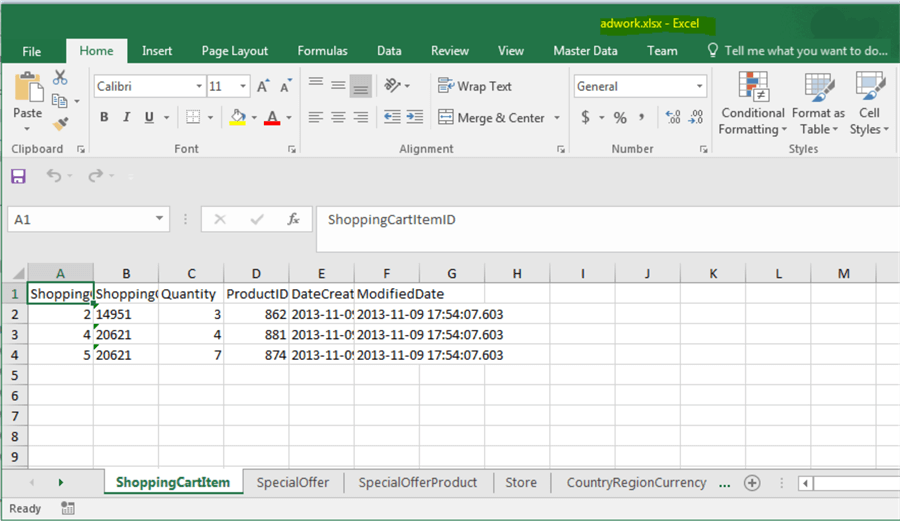Screen dimensions: 900x521
Task: Click the formula bar showing ShoppingCartItemID
Action: [x=607, y=228]
